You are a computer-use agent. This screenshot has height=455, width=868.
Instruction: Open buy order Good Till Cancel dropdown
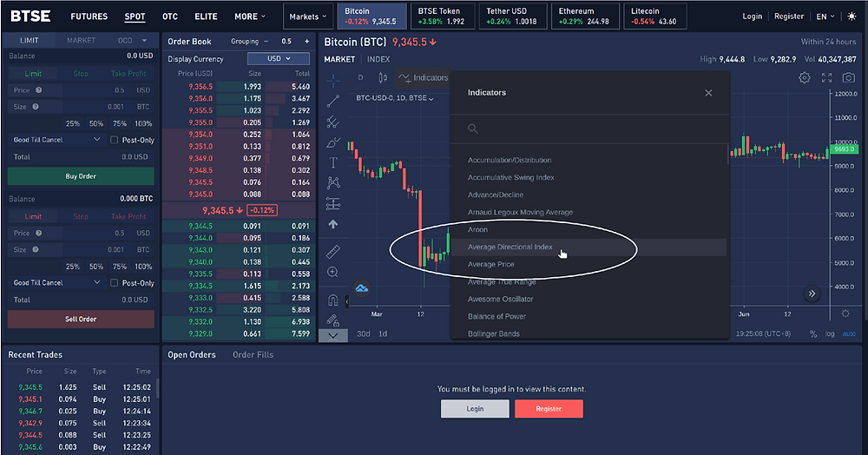(57, 140)
